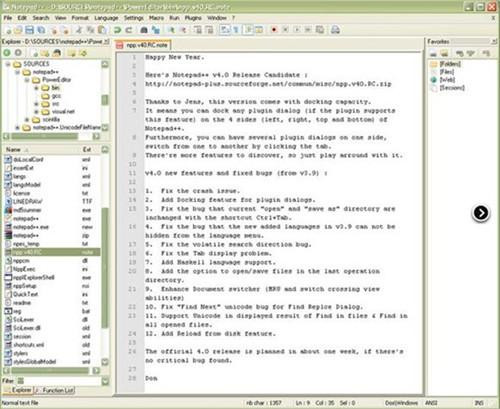Select the [Sessions] item in Favorites

pos(452,88)
